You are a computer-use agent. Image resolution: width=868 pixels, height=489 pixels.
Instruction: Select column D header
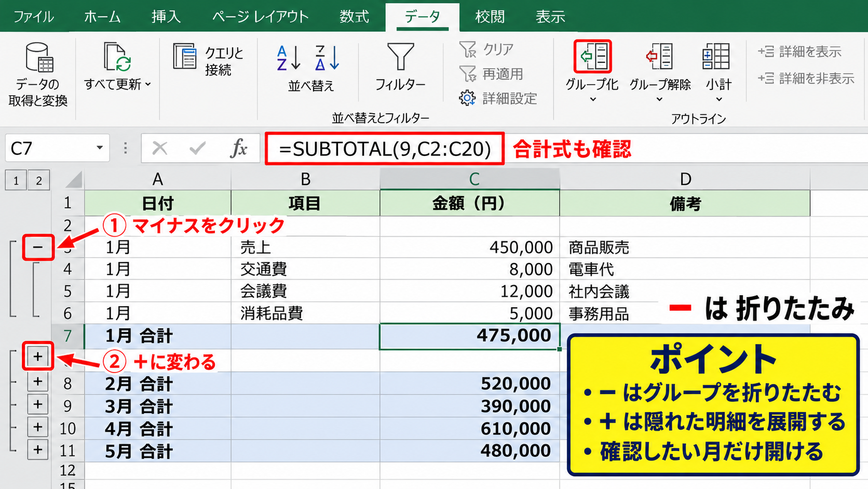[x=685, y=179]
